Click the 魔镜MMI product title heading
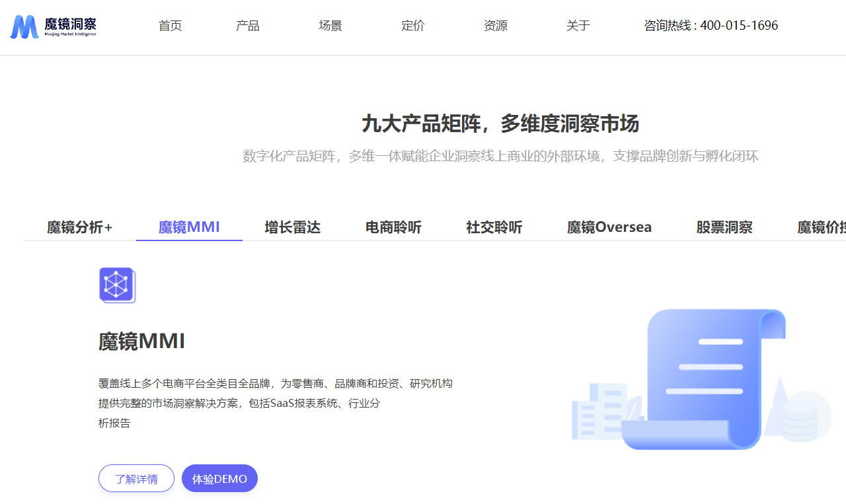 tap(142, 342)
